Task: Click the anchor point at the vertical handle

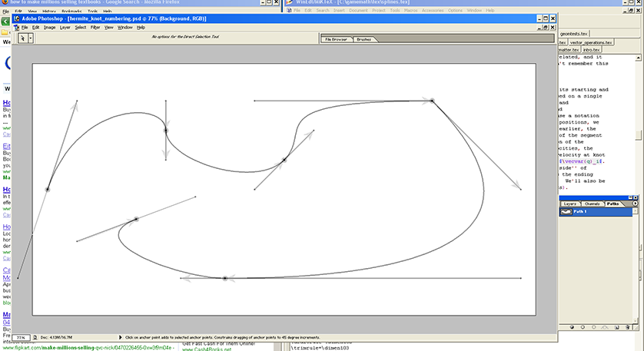Action: pyautogui.click(x=166, y=131)
